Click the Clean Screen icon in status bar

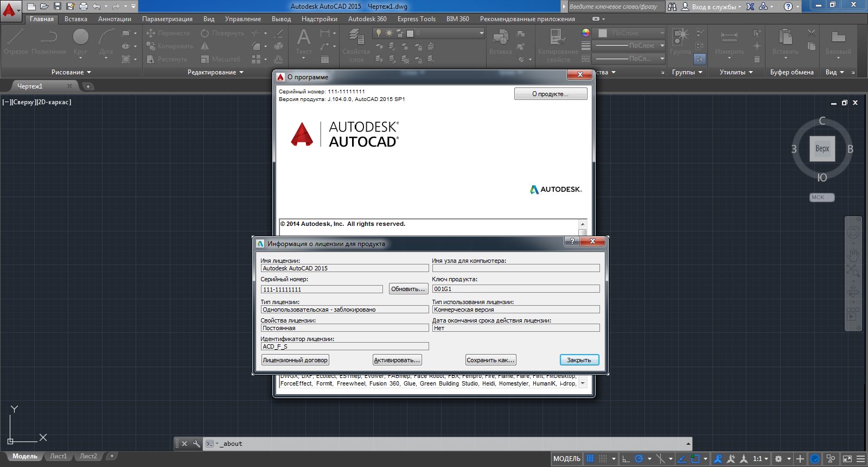847,459
